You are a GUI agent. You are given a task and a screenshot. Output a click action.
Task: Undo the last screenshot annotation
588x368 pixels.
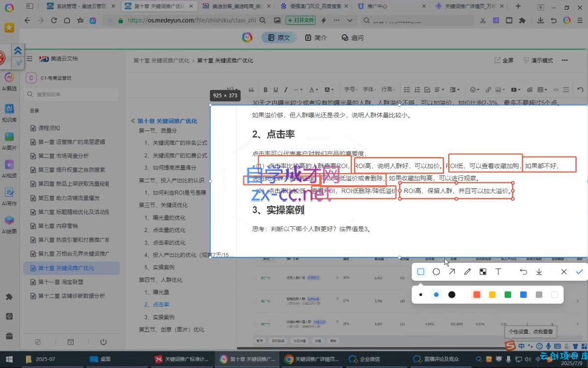523,272
